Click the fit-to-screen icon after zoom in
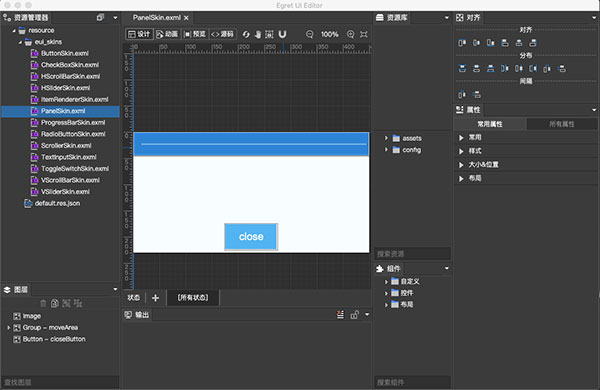600x390 pixels. [x=364, y=34]
